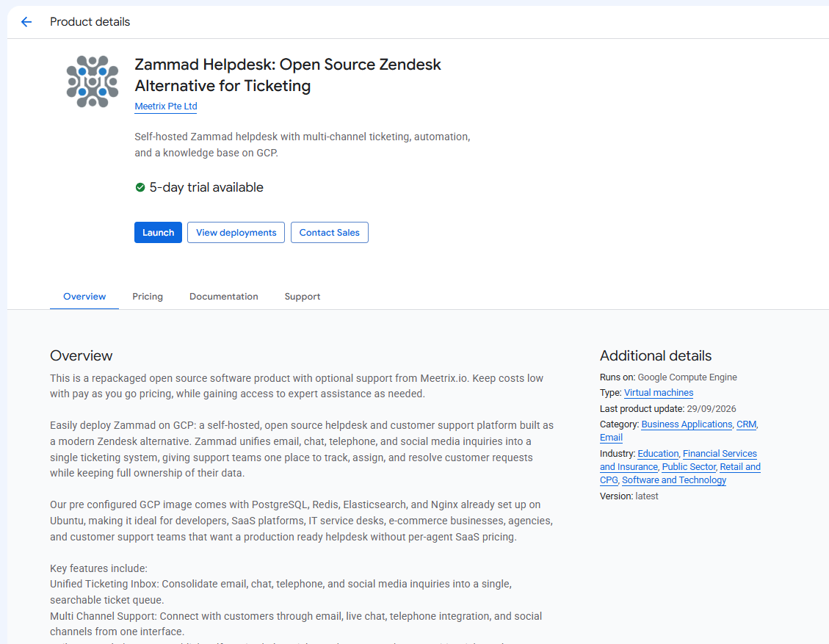Click the Version: latest text
The width and height of the screenshot is (829, 644).
pos(629,496)
